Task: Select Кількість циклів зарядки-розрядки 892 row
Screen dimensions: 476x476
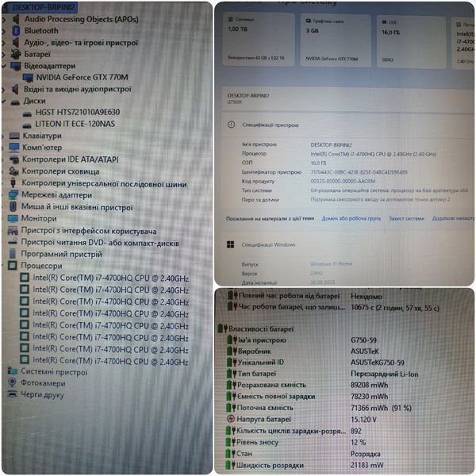Action: pos(294,431)
